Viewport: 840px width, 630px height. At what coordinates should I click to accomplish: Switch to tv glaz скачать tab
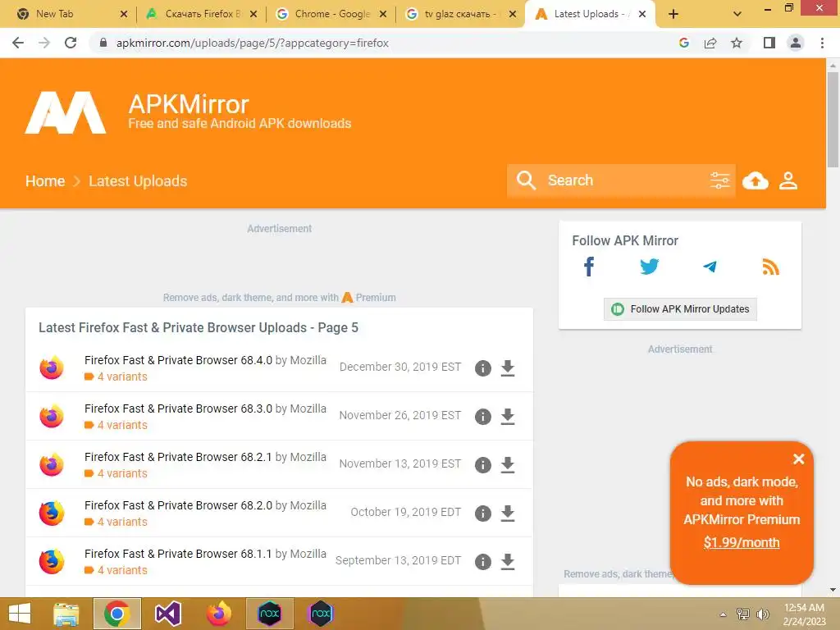pyautogui.click(x=459, y=14)
